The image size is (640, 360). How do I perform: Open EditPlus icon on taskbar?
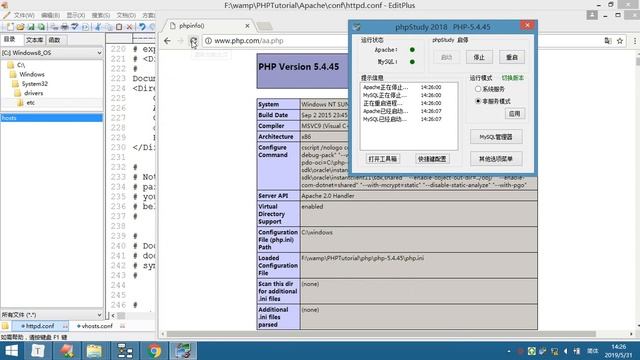(67, 351)
